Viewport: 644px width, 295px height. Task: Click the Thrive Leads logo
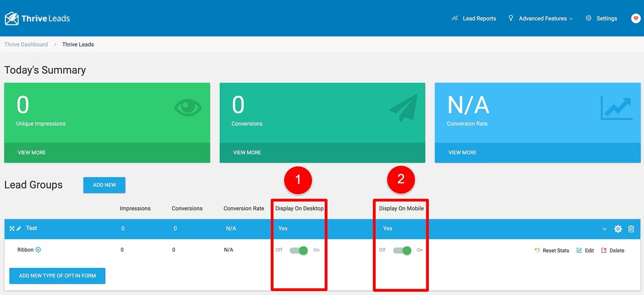pos(37,18)
